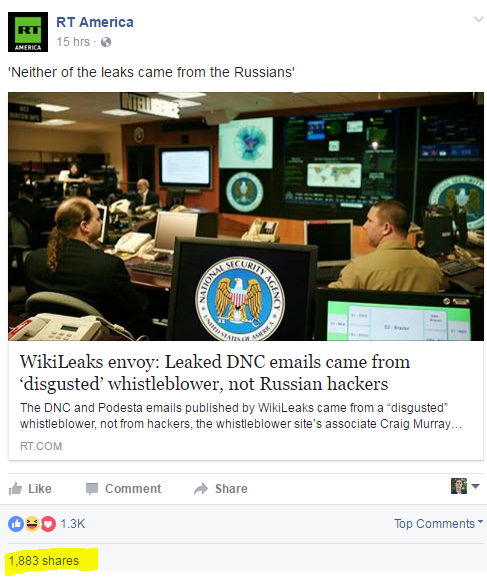
Task: Click the 15 hrs timestamp
Action: click(73, 42)
